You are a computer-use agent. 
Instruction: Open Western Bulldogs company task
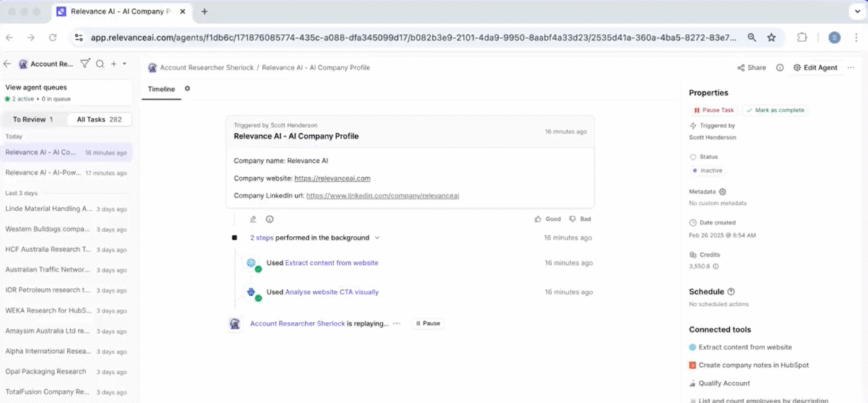(67, 229)
